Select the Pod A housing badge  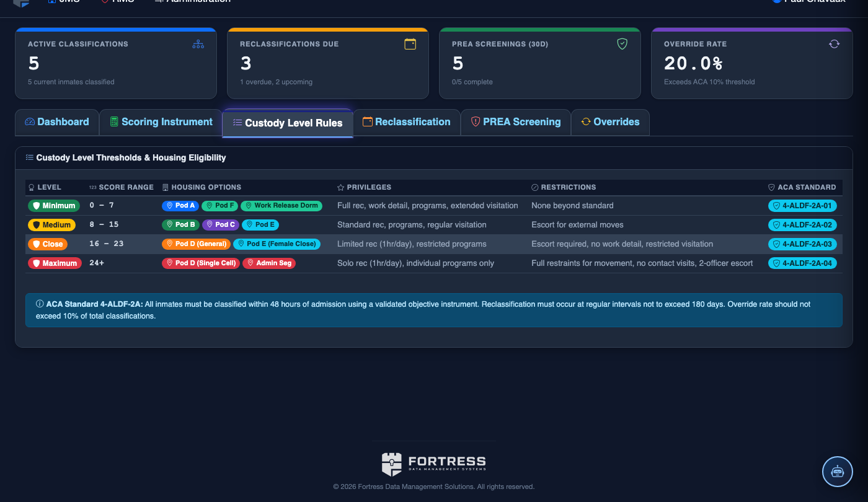click(180, 206)
